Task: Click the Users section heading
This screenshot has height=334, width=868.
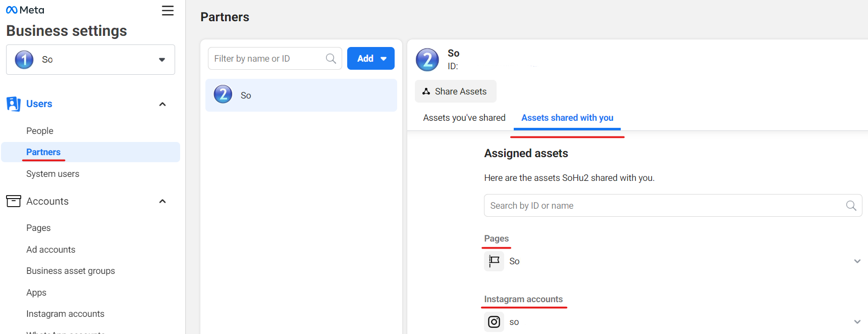Action: coord(39,104)
